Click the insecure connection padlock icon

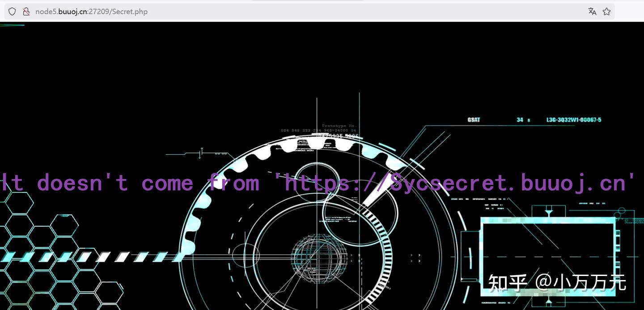click(26, 12)
